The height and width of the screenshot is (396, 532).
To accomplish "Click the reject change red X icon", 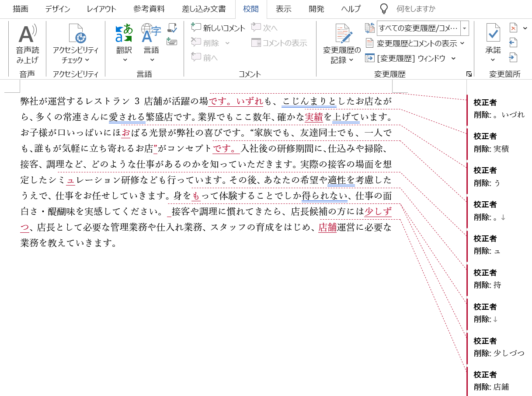I will [514, 28].
